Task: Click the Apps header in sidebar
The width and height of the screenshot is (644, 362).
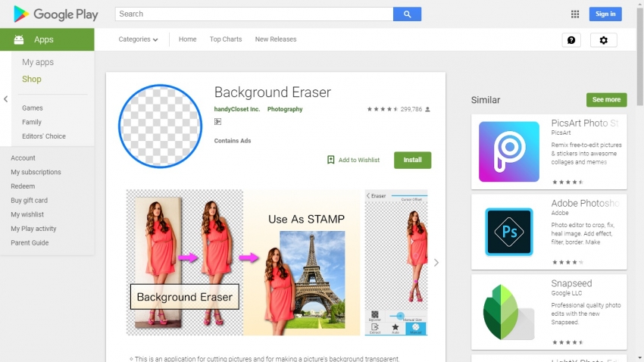Action: [43, 40]
